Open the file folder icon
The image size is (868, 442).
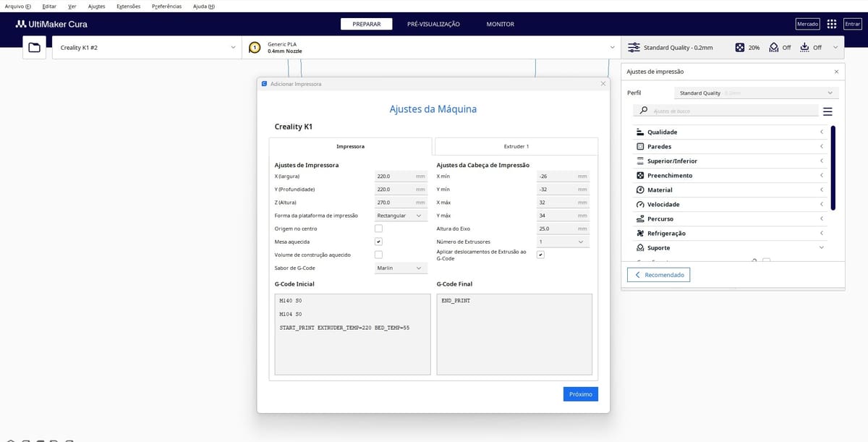point(34,48)
